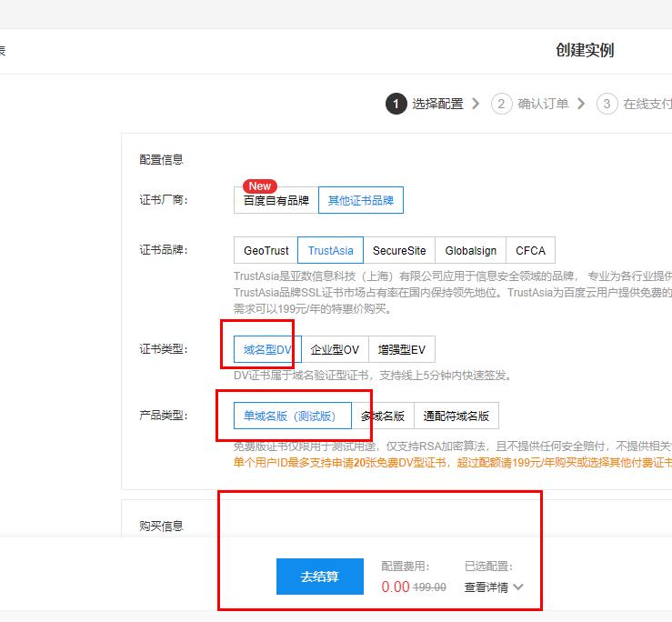This screenshot has height=622, width=672.
Task: Pick 通配符域名版 product type
Action: [456, 416]
